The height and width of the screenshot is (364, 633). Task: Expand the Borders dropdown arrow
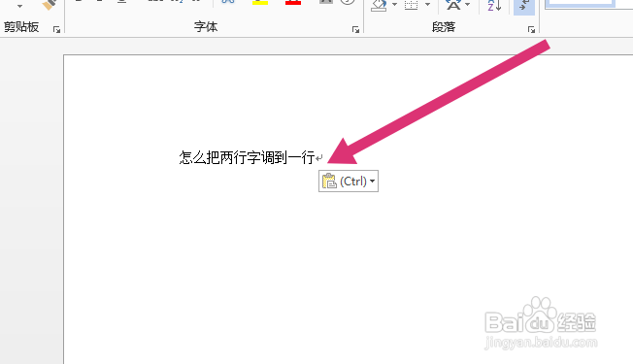427,5
